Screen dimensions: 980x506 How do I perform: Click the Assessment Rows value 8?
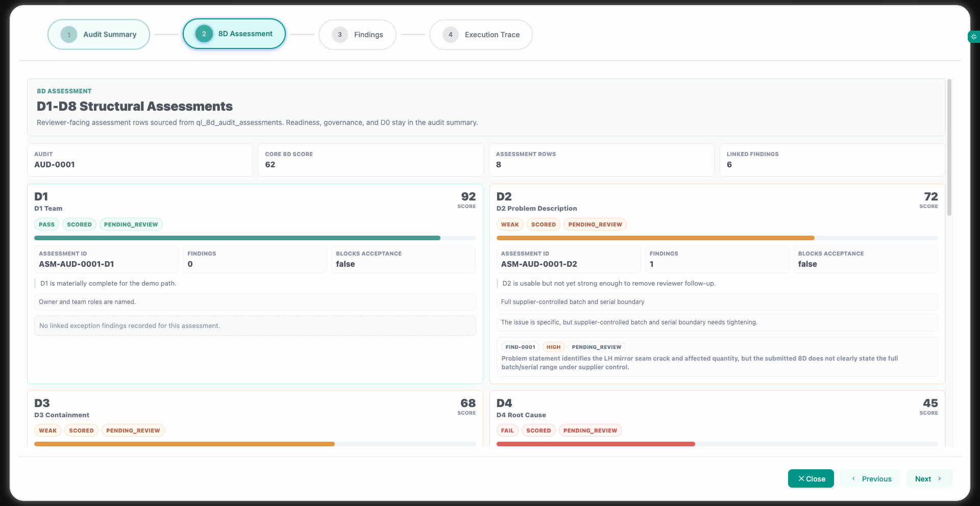pyautogui.click(x=499, y=165)
